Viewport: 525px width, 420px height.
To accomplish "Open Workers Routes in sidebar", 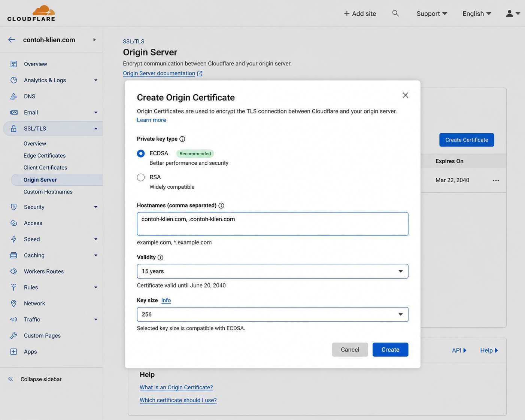I will [x=44, y=271].
